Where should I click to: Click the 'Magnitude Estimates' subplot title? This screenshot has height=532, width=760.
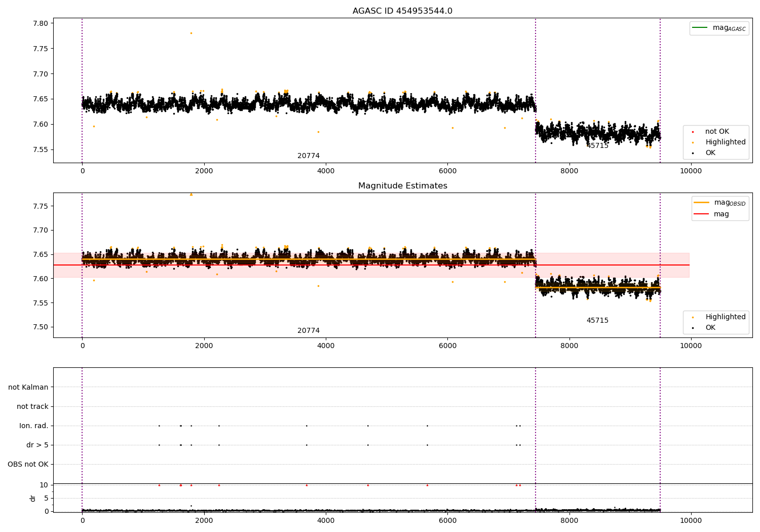pos(402,186)
